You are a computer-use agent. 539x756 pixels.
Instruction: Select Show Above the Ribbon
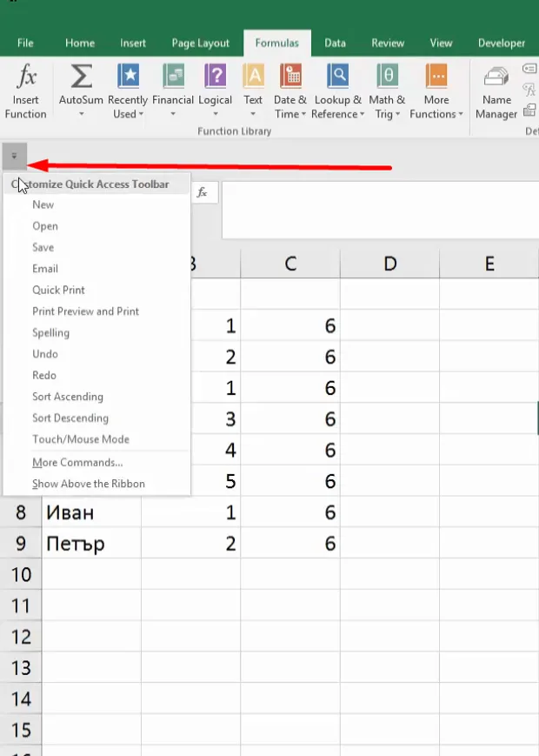click(x=88, y=484)
